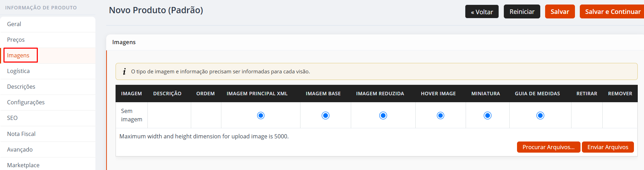
Task: Select the Guia de Medidas radio button
Action: [540, 115]
